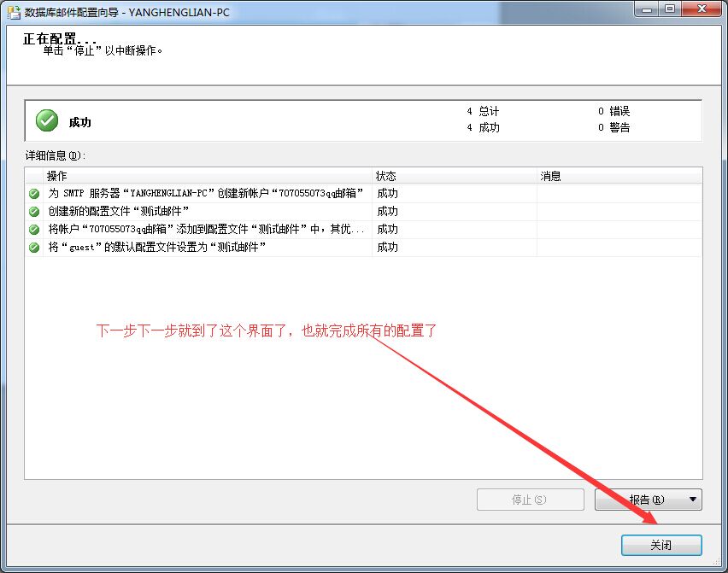
Task: Click green check icon beside 将帐户 row
Action: tap(34, 229)
